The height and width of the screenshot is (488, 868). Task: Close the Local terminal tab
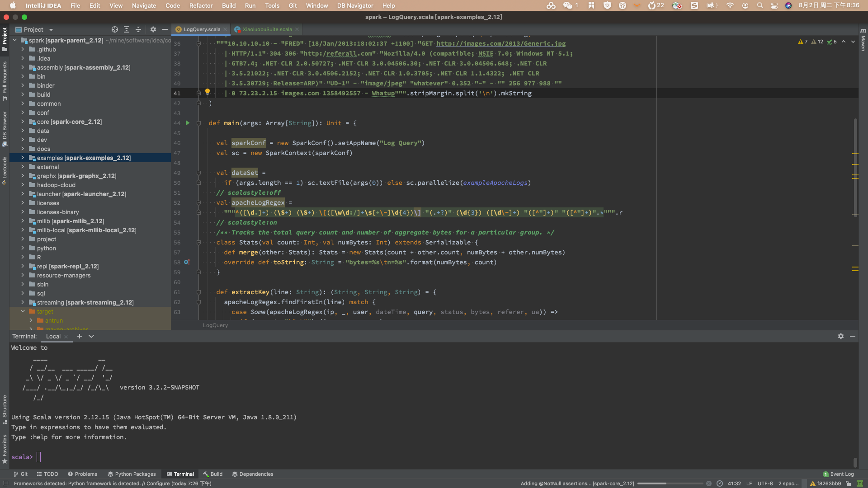[66, 337]
